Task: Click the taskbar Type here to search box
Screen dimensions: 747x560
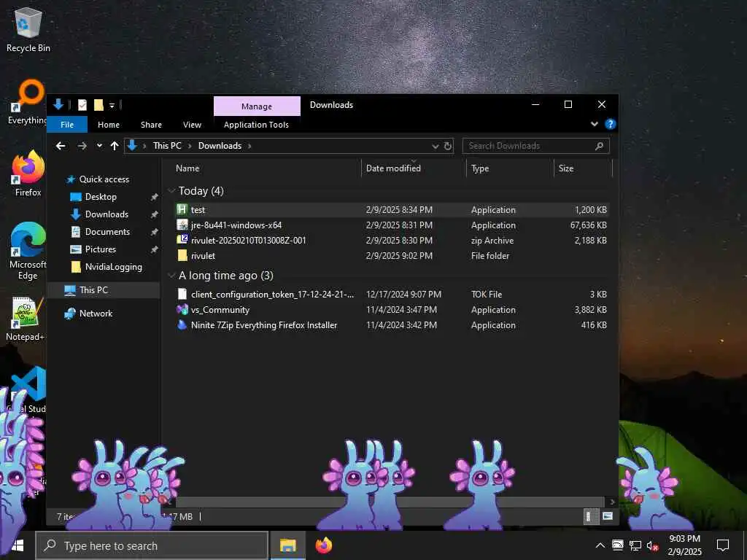Action: point(152,545)
